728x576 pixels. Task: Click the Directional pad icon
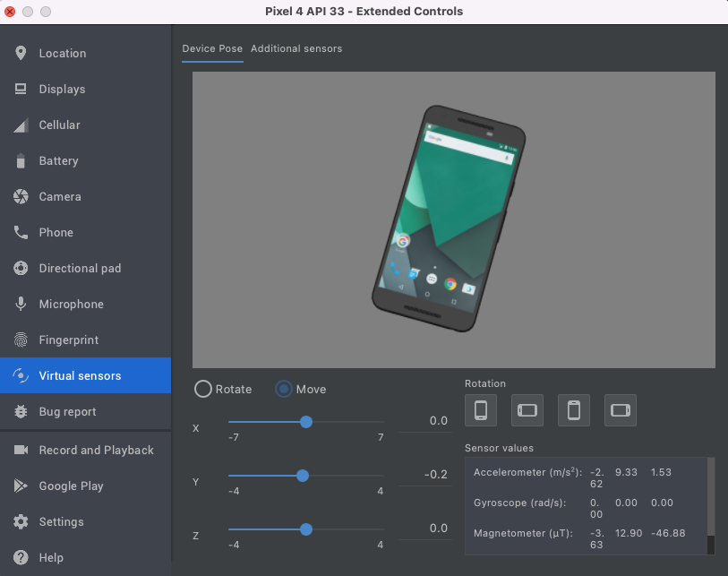(x=21, y=268)
